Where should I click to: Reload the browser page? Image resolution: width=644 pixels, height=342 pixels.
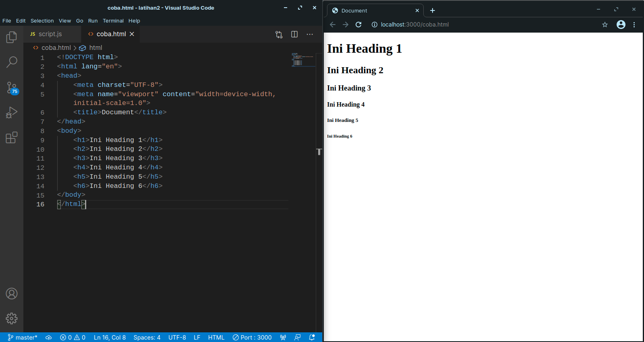(x=358, y=25)
